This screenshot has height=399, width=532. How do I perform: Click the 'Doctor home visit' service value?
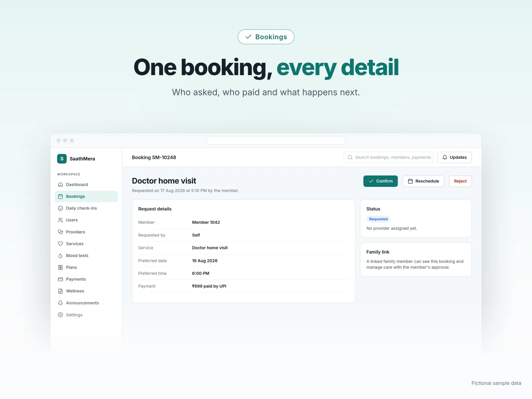[x=210, y=248]
